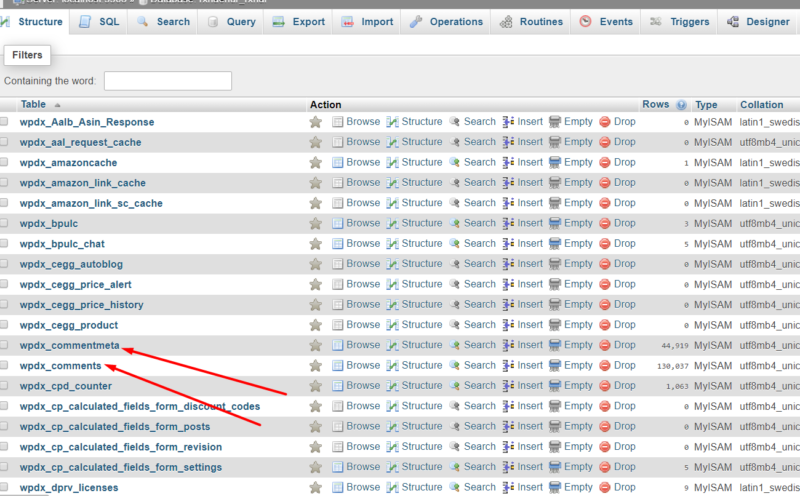800x496 pixels.
Task: Open the Structure tab
Action: point(34,22)
